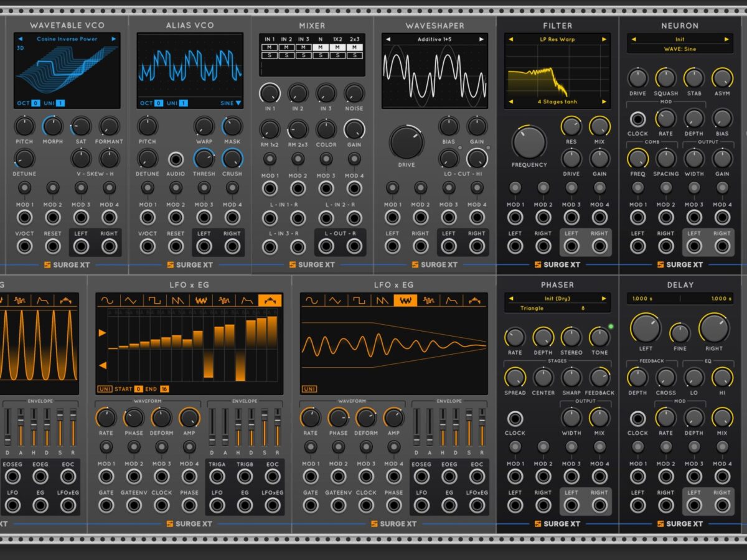This screenshot has width=747, height=560.
Task: Toggle the 3D display in the Wavetable VCO
Action: pos(21,48)
